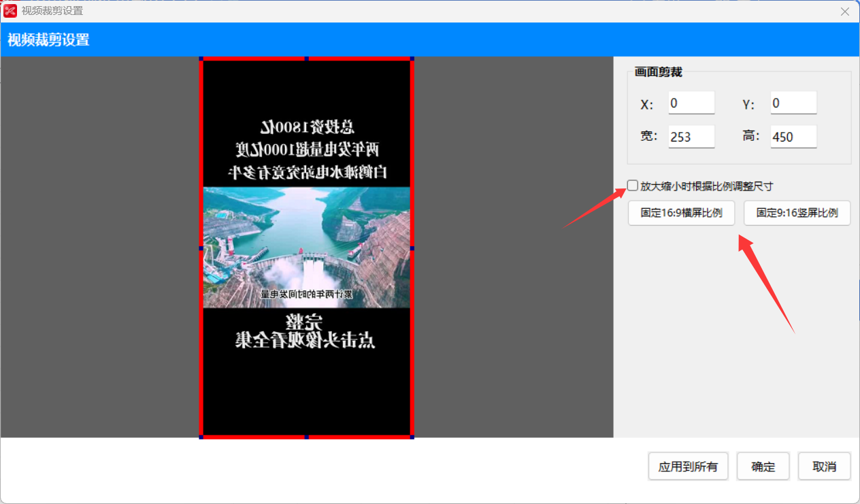The height and width of the screenshot is (504, 860).
Task: Focus the Y coordinate input field
Action: (793, 103)
